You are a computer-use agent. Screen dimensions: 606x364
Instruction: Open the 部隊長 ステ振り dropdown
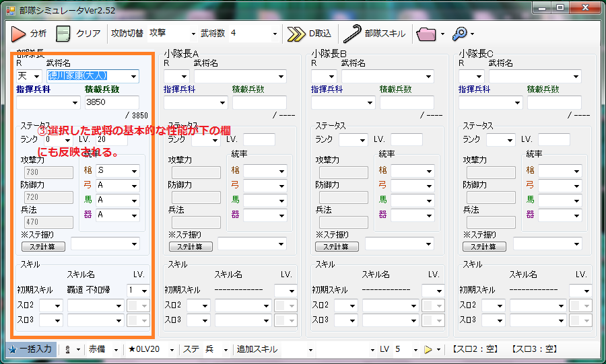(x=134, y=244)
